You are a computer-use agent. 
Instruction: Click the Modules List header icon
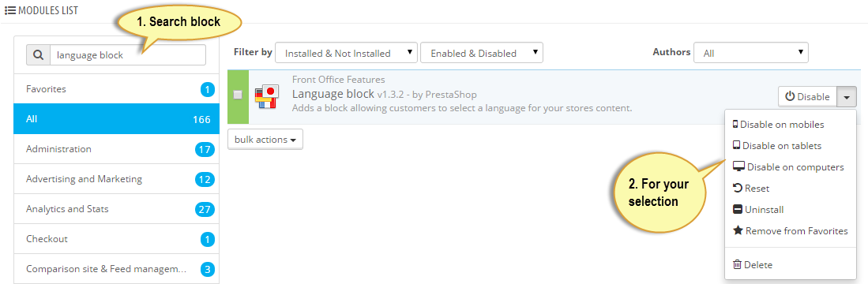(10, 10)
